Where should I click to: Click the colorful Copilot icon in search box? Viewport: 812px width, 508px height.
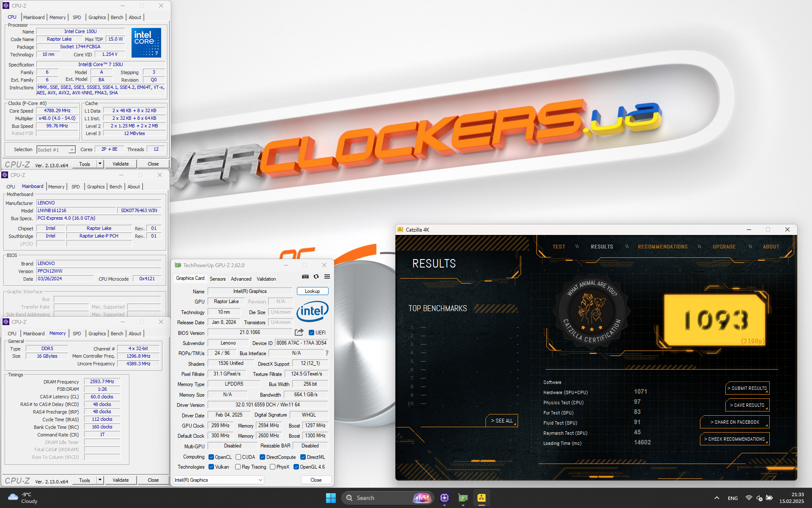pos(422,498)
